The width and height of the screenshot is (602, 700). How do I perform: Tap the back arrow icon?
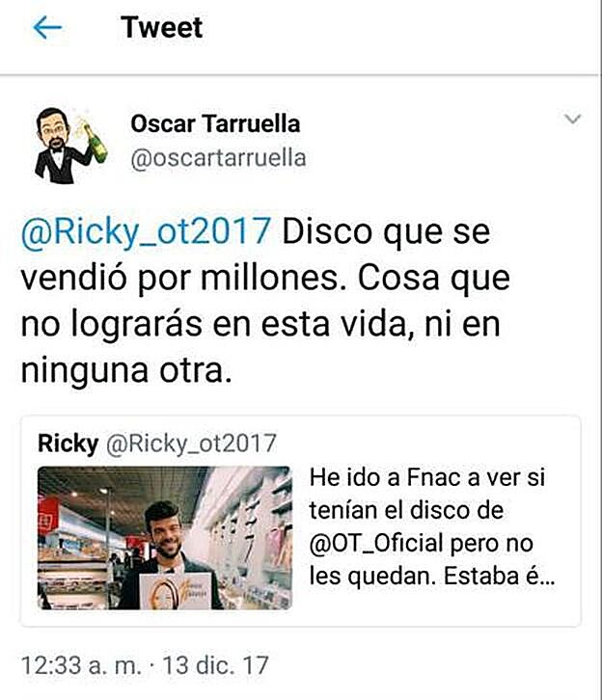point(47,27)
